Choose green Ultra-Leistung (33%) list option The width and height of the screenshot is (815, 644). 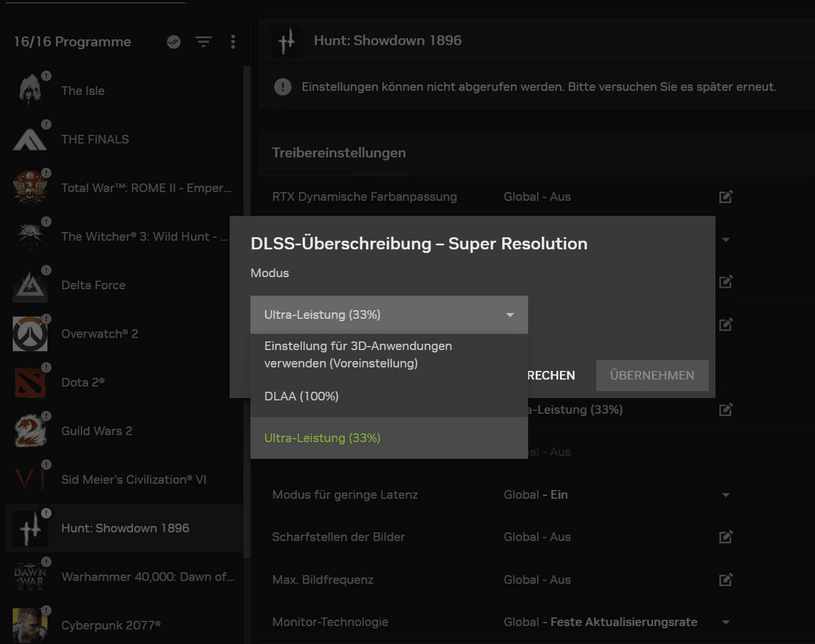389,438
